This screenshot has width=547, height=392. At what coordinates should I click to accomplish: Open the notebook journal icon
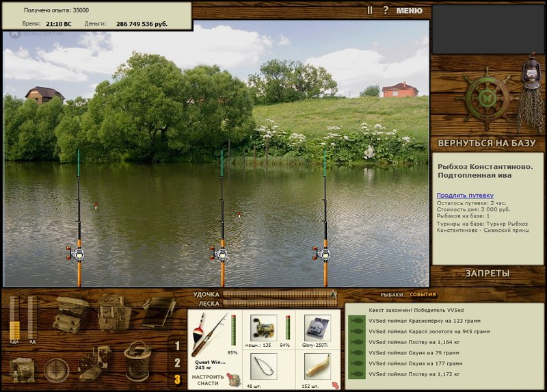click(159, 312)
